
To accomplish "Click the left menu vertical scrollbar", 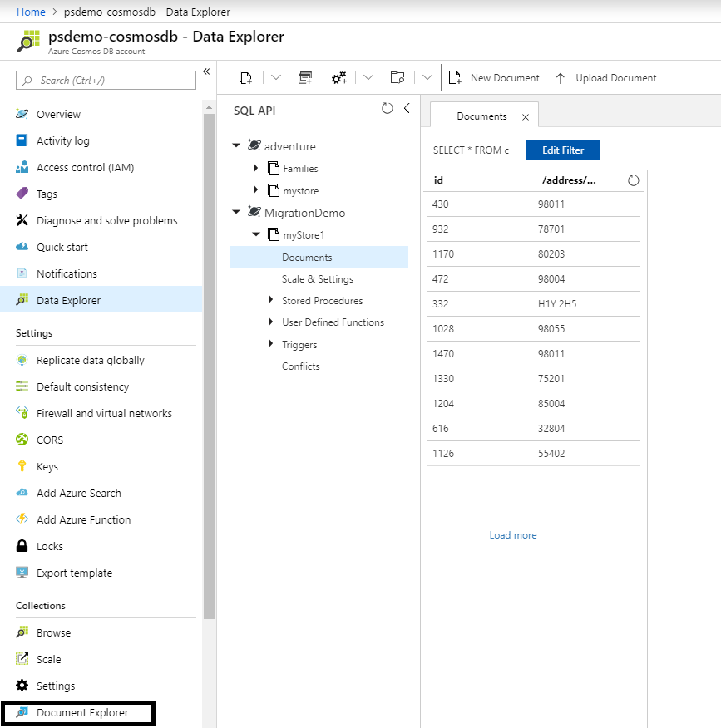I will click(x=209, y=366).
